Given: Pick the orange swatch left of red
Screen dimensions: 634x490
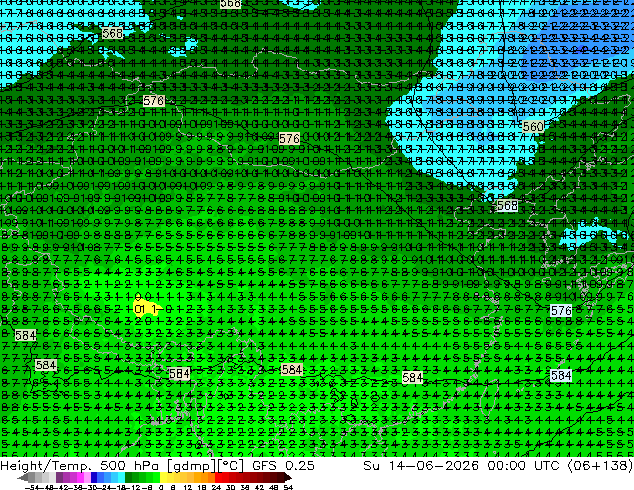Looking at the screenshot, I should [x=211, y=477].
